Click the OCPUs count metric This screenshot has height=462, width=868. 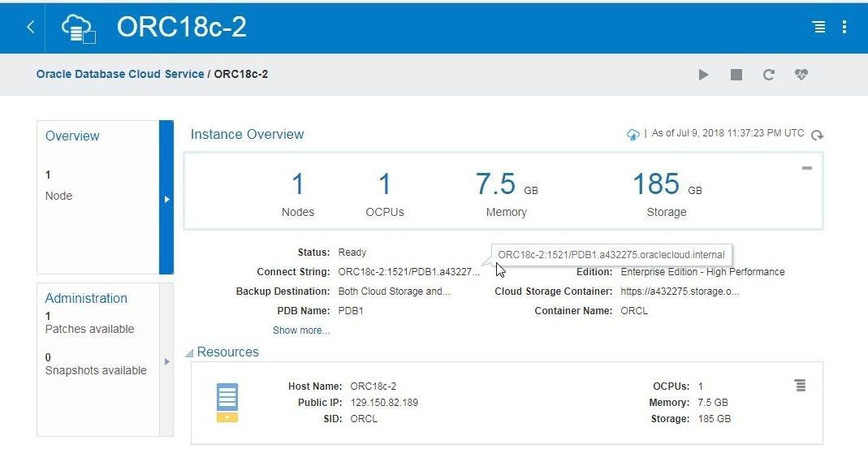[x=385, y=194]
